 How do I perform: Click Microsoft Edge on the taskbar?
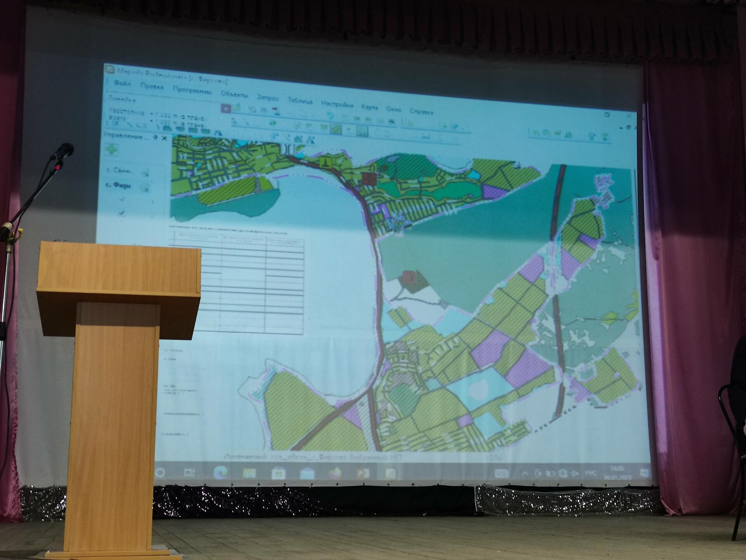pos(221,472)
